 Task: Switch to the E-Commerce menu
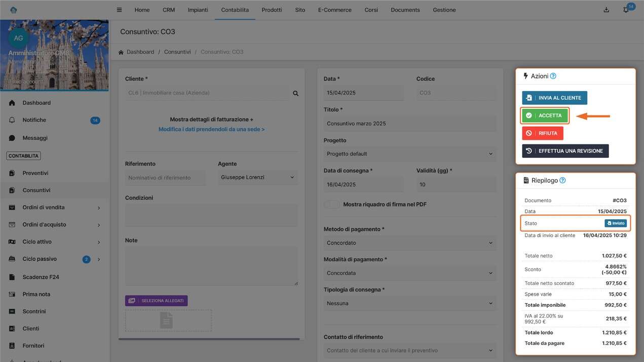click(334, 10)
